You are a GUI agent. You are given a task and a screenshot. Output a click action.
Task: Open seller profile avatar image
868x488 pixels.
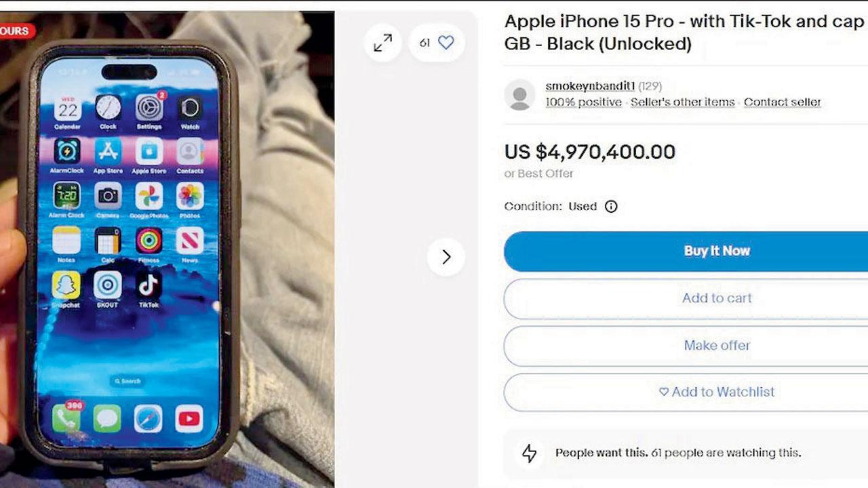(x=520, y=95)
